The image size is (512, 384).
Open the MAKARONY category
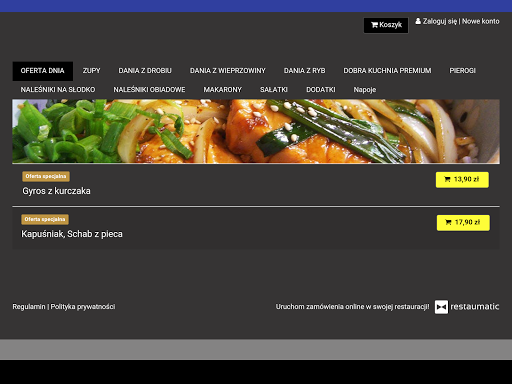click(222, 90)
